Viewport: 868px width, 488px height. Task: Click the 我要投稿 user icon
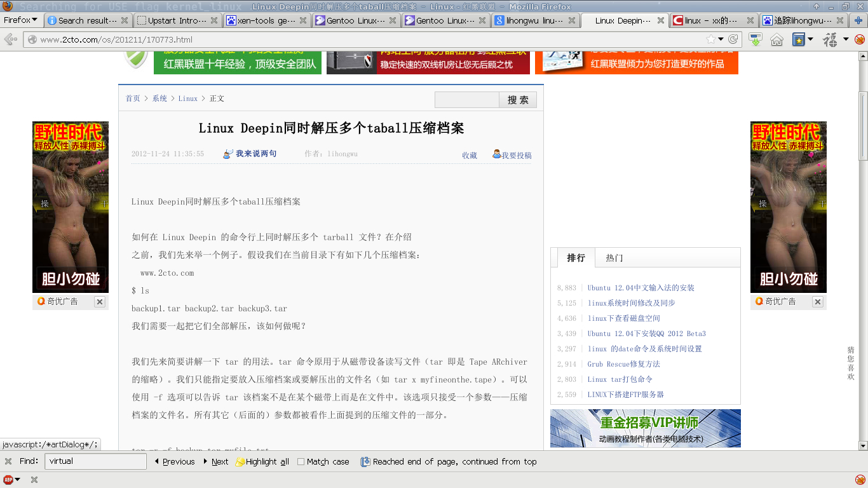496,154
